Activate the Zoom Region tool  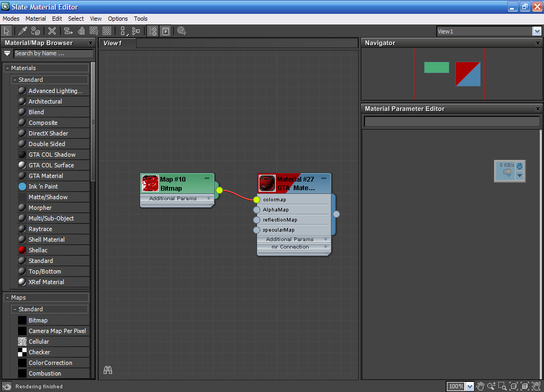pyautogui.click(x=503, y=386)
